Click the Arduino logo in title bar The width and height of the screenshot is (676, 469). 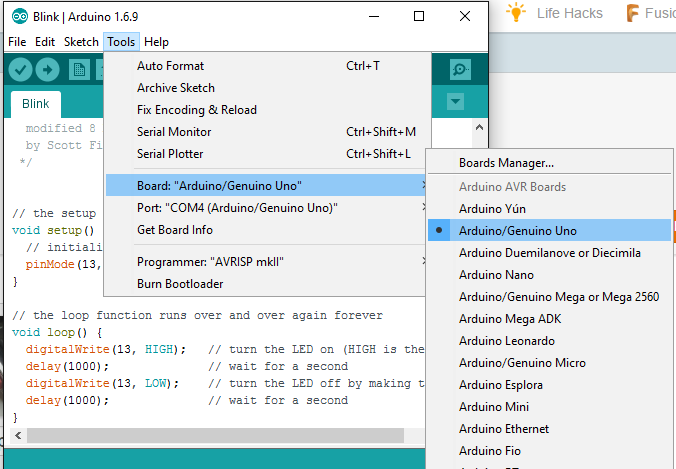point(20,16)
